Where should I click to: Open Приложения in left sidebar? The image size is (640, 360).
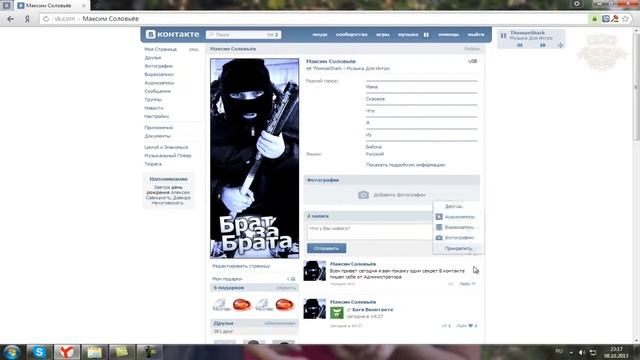tap(158, 127)
